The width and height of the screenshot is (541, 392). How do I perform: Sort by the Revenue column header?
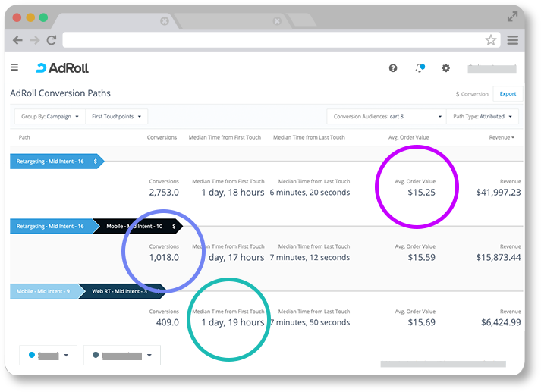point(502,137)
